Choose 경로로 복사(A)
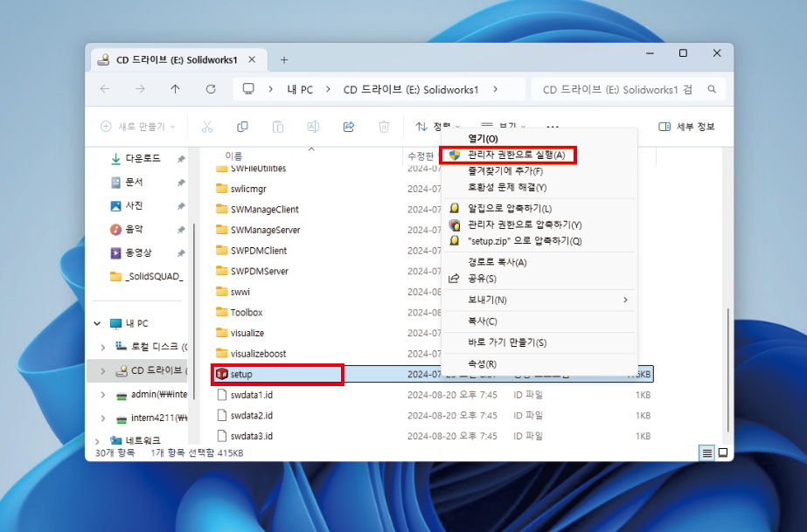This screenshot has width=807, height=532. pos(539,262)
